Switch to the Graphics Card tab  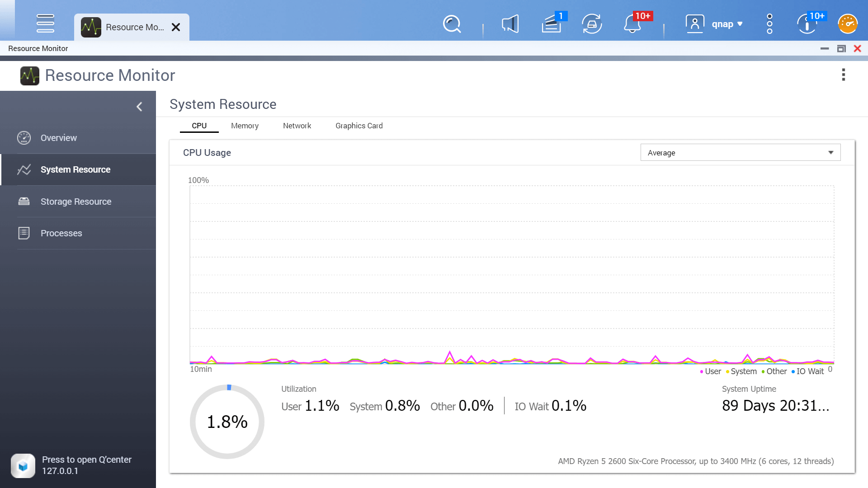point(359,126)
